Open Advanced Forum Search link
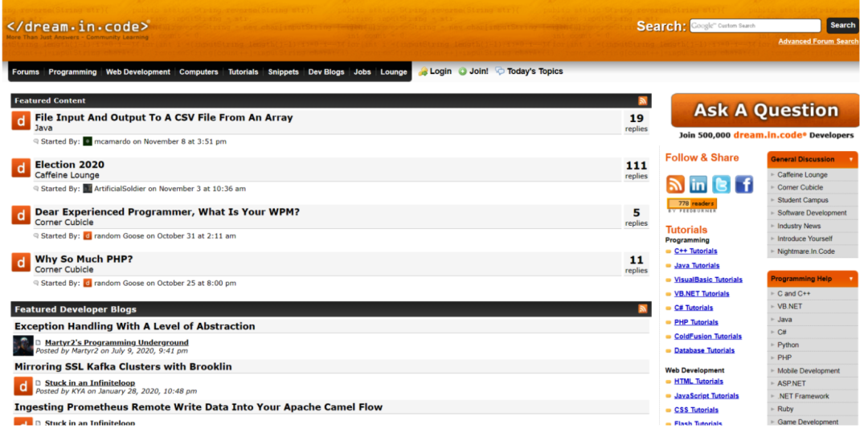The height and width of the screenshot is (445, 868). click(x=818, y=42)
